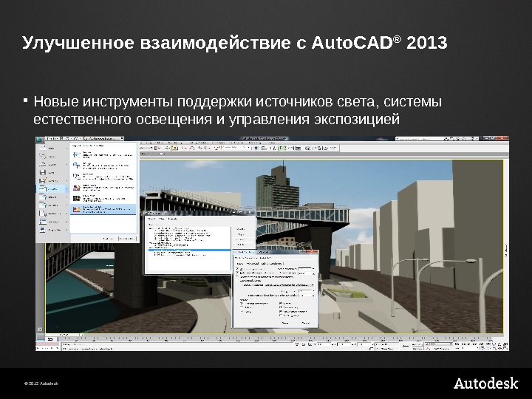Open the Workspace dropdown in title bar

pyautogui.click(x=106, y=138)
